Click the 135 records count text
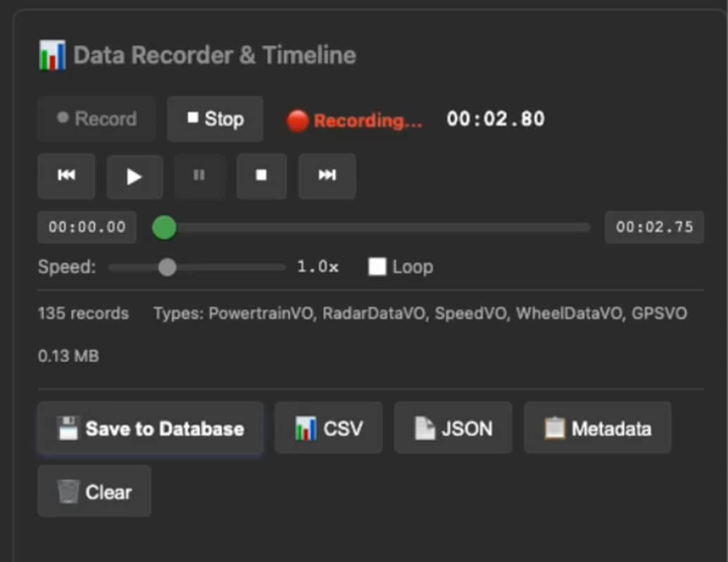728x562 pixels. 83,313
